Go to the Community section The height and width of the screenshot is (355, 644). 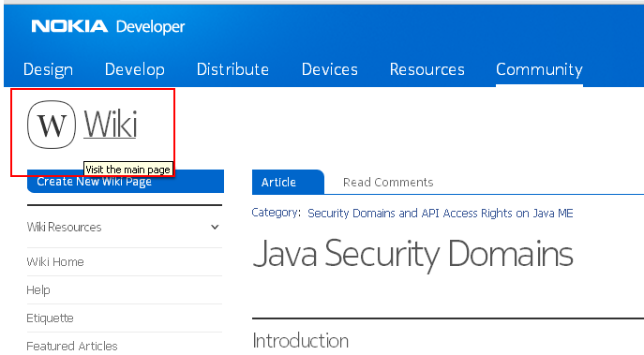(x=539, y=69)
